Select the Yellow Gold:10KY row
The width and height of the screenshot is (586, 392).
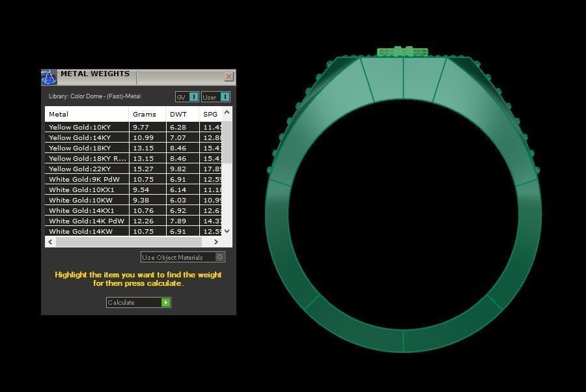[x=133, y=127]
